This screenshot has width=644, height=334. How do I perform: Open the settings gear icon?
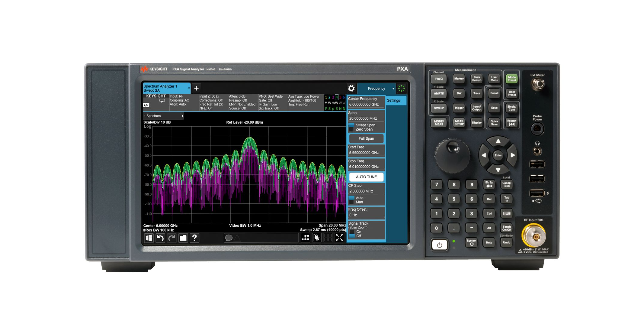351,88
